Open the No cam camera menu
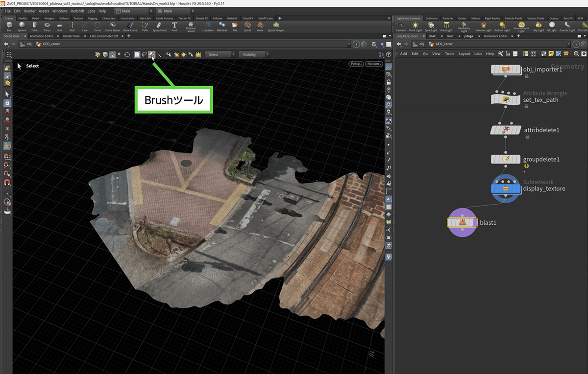This screenshot has width=588, height=374. pyautogui.click(x=374, y=64)
